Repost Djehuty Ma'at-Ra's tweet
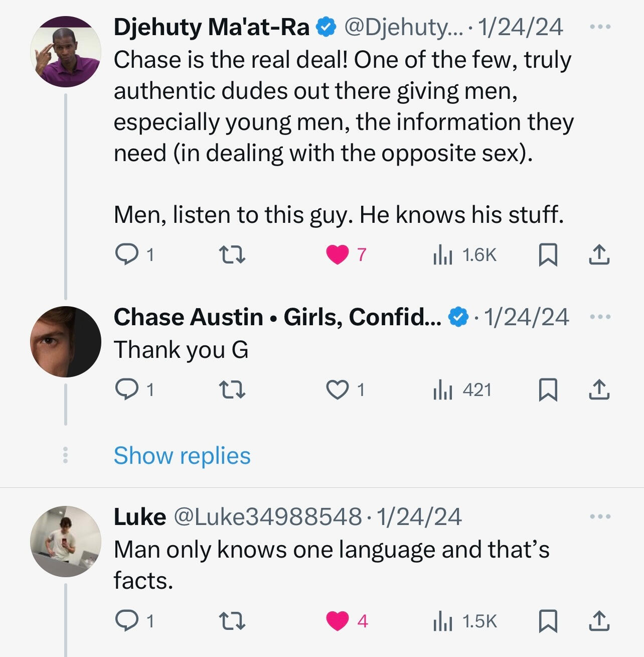Viewport: 644px width, 657px height. (233, 254)
